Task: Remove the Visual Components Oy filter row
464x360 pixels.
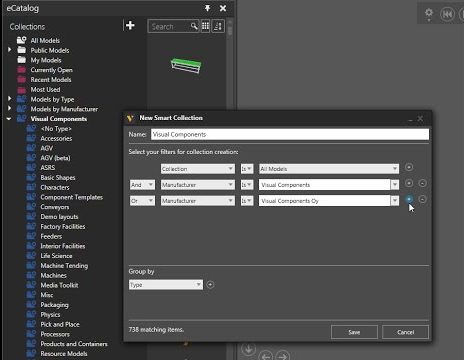Action: (x=422, y=199)
